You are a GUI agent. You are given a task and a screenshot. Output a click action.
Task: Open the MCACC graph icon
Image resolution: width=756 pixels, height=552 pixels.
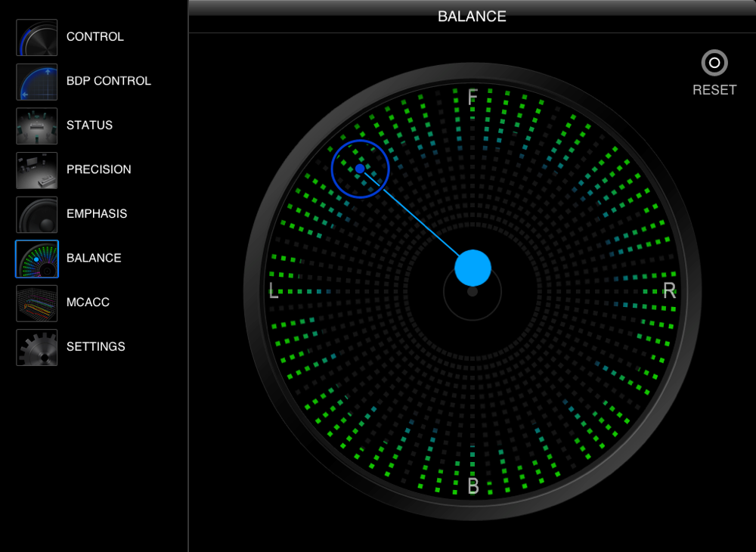coord(36,303)
